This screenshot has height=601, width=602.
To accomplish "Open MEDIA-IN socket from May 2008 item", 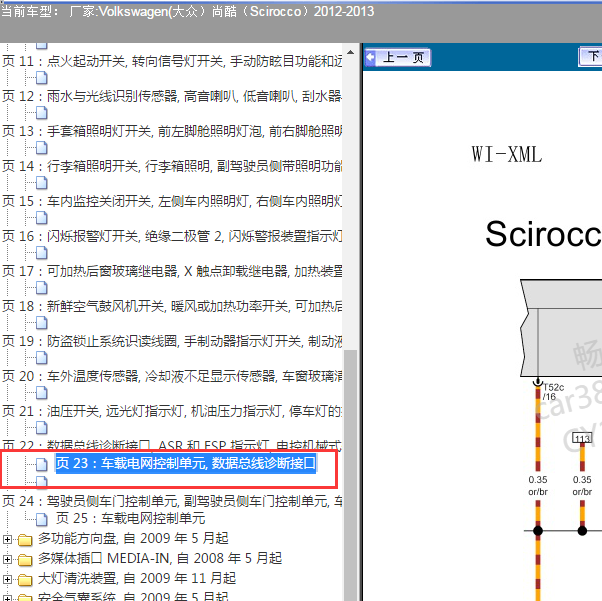I will pyautogui.click(x=160, y=558).
